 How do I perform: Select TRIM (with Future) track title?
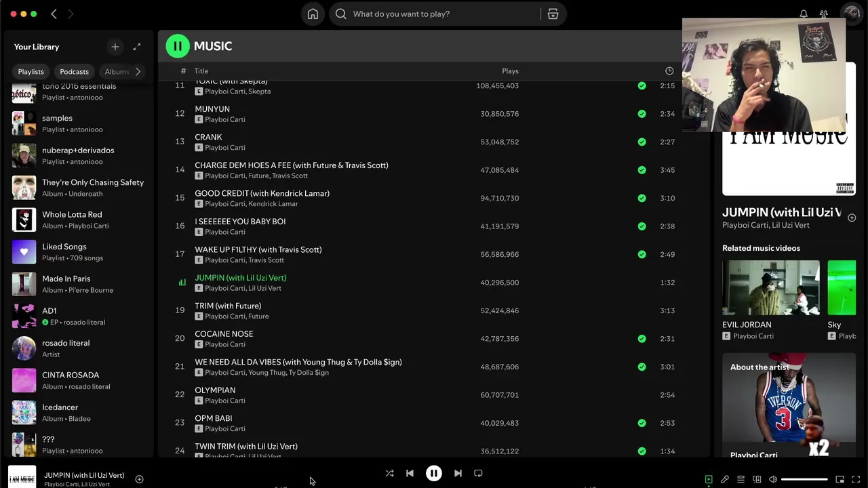pyautogui.click(x=228, y=306)
